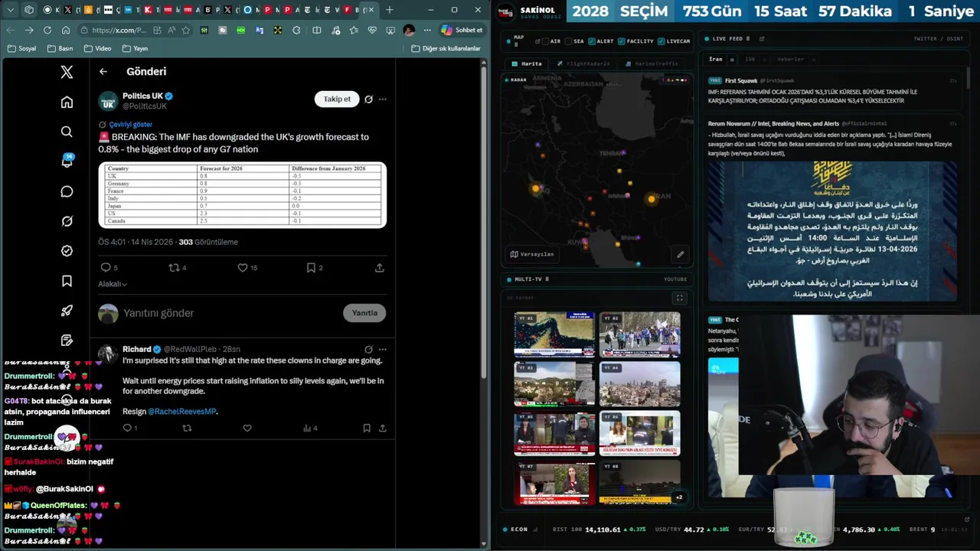Open Notifications bell in X sidebar

click(x=67, y=161)
